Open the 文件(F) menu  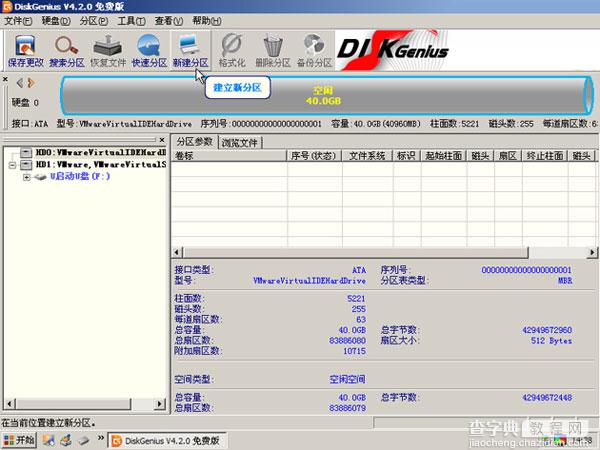[x=18, y=21]
